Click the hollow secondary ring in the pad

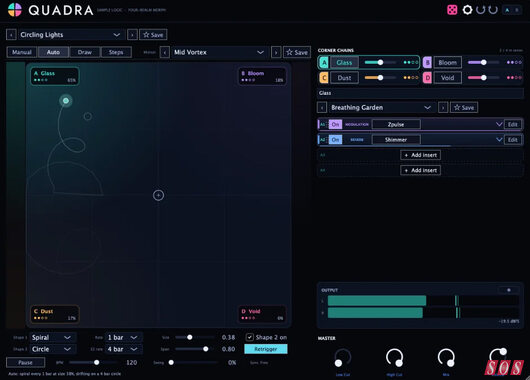(88, 116)
